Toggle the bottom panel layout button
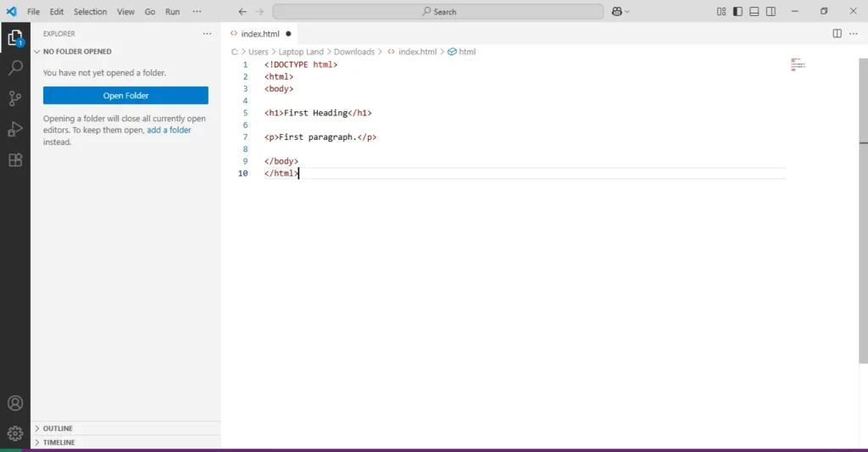 coord(754,12)
